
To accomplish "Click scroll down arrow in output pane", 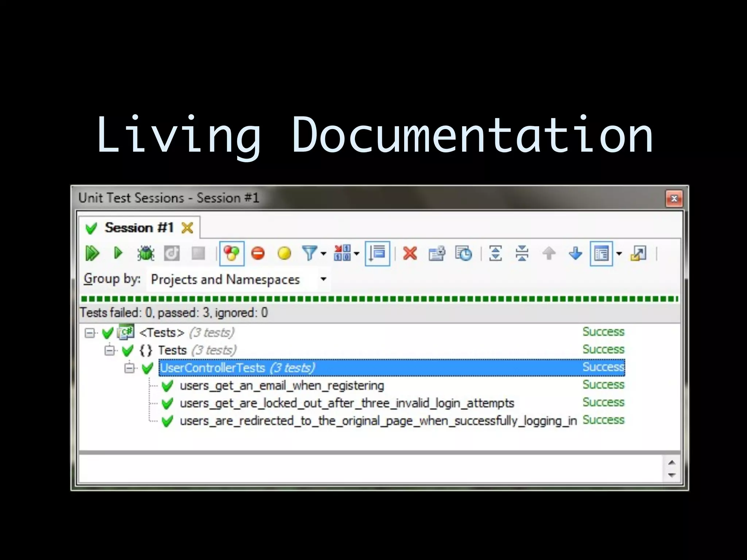I will tap(672, 475).
